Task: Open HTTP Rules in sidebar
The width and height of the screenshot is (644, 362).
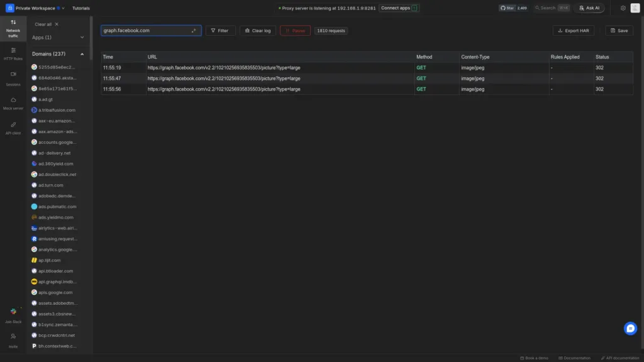Action: 13,54
